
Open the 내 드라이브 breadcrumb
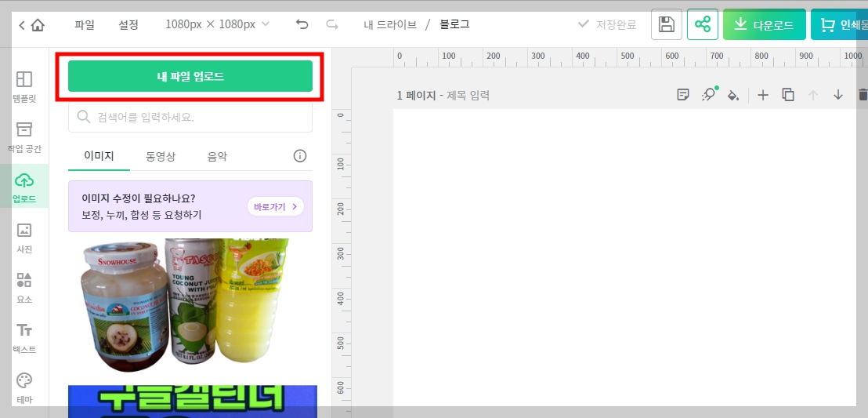(390, 25)
